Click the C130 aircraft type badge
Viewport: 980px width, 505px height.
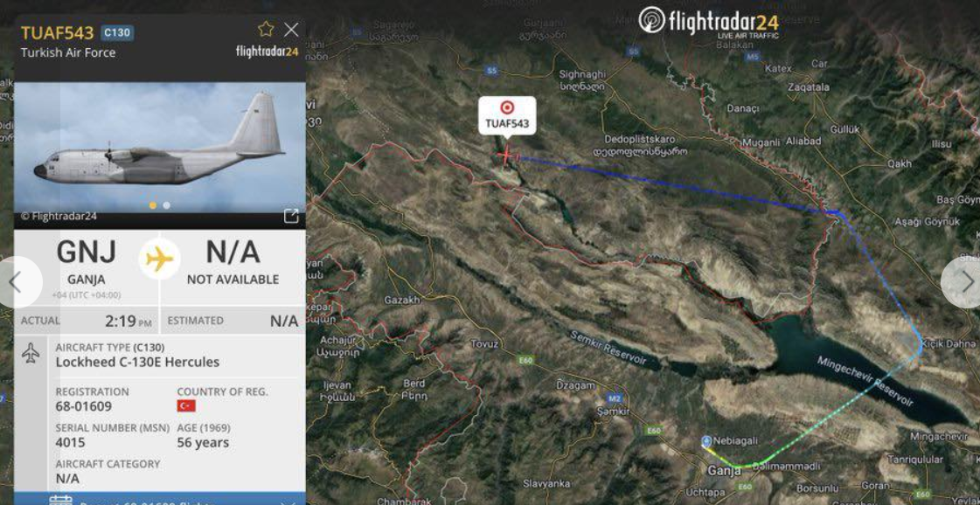117,32
